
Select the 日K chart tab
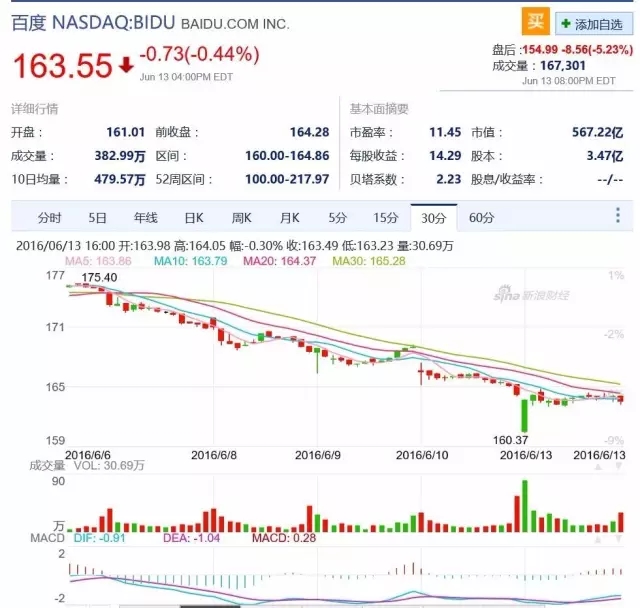193,218
